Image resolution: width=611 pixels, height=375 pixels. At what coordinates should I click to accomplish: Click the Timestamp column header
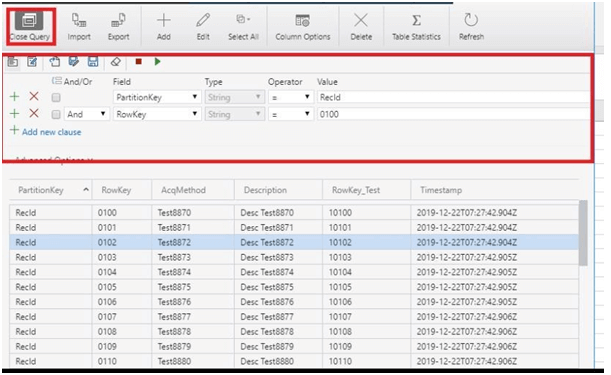coord(441,190)
